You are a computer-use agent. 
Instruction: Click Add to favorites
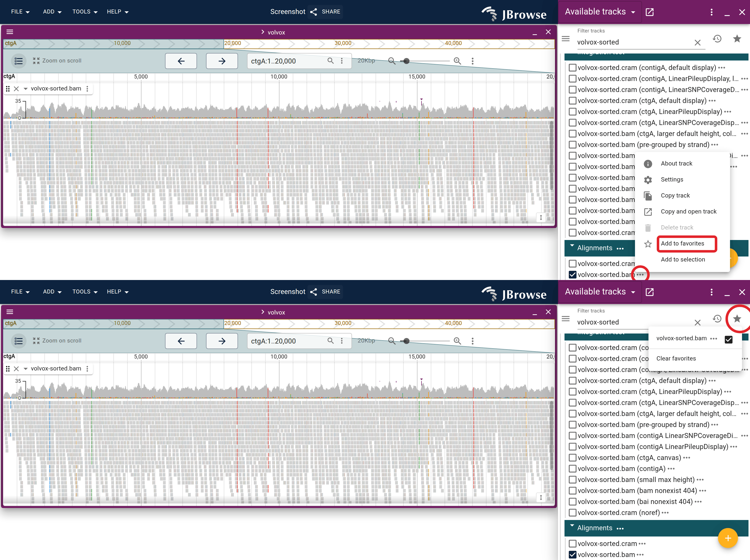click(x=682, y=244)
